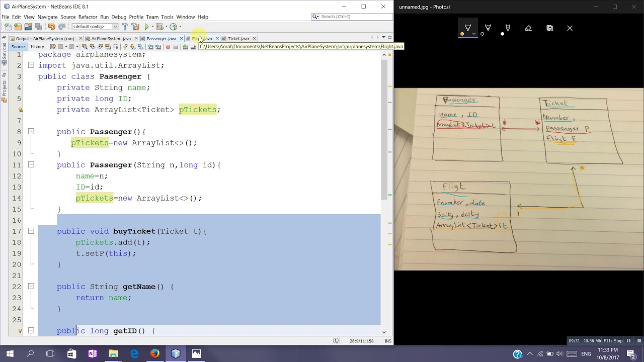
Task: Show opened documents list arrow
Action: (383, 37)
